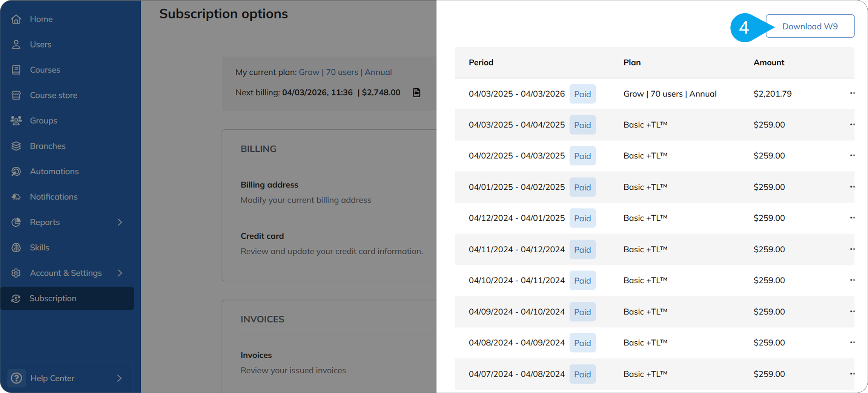Click the Amount column header
The image size is (868, 393).
(769, 62)
